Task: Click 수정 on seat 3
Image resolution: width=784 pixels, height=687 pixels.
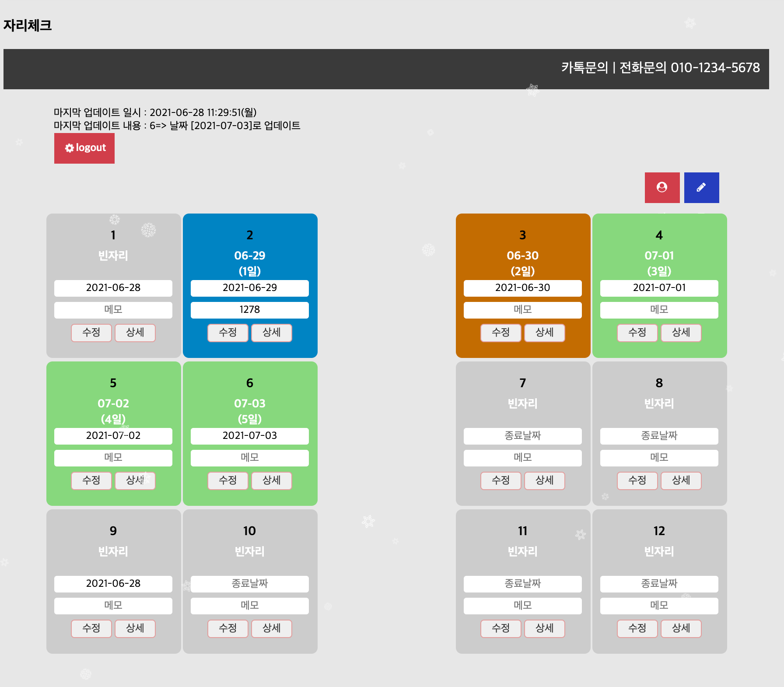Action: tap(501, 333)
